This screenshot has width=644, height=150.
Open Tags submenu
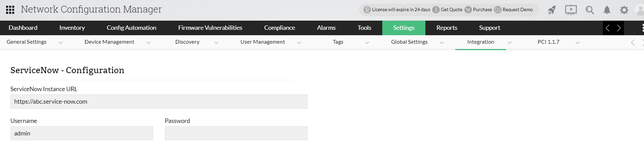pyautogui.click(x=338, y=42)
